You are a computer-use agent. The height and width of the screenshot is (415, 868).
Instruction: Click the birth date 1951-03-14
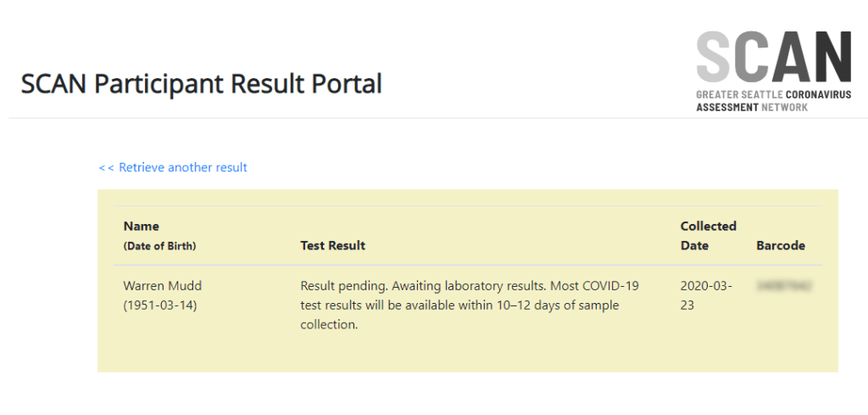[159, 305]
